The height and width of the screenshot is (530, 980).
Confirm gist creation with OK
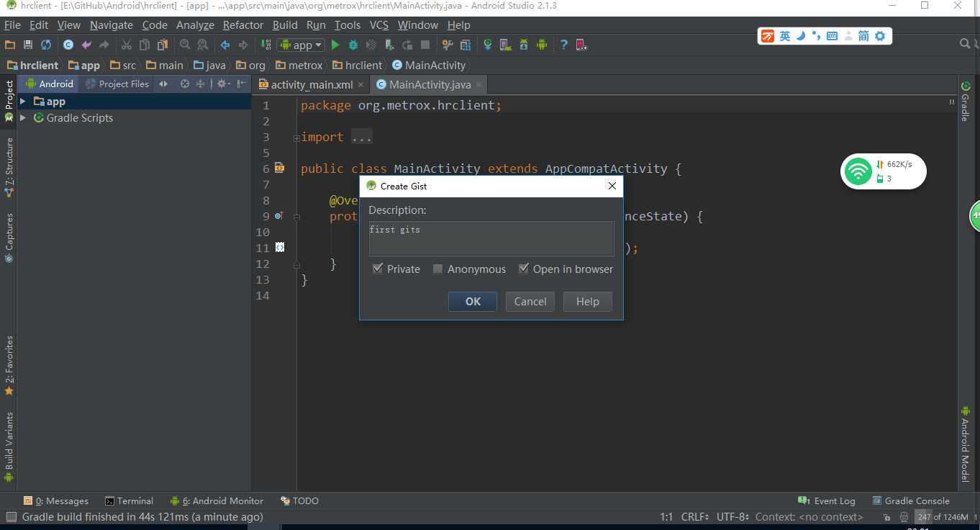coord(473,301)
